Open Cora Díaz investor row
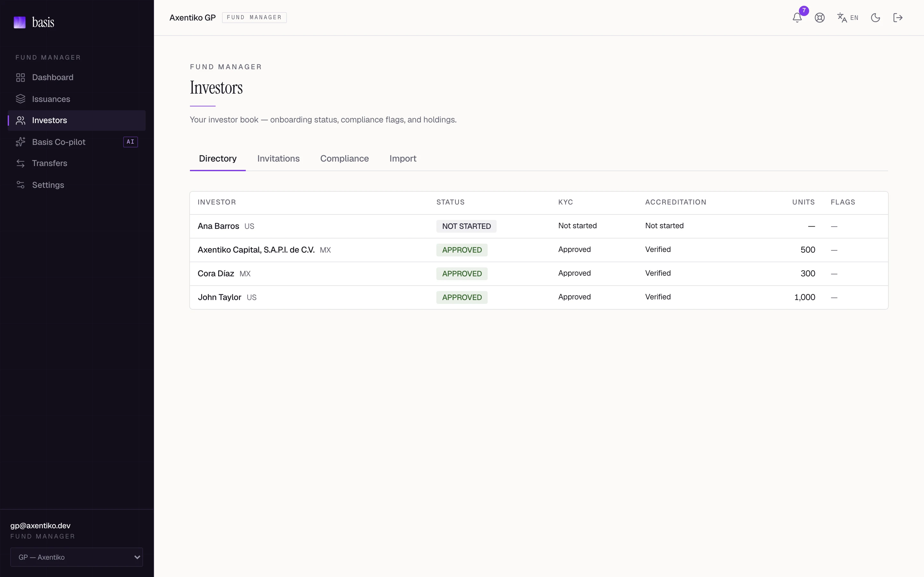 pyautogui.click(x=539, y=274)
